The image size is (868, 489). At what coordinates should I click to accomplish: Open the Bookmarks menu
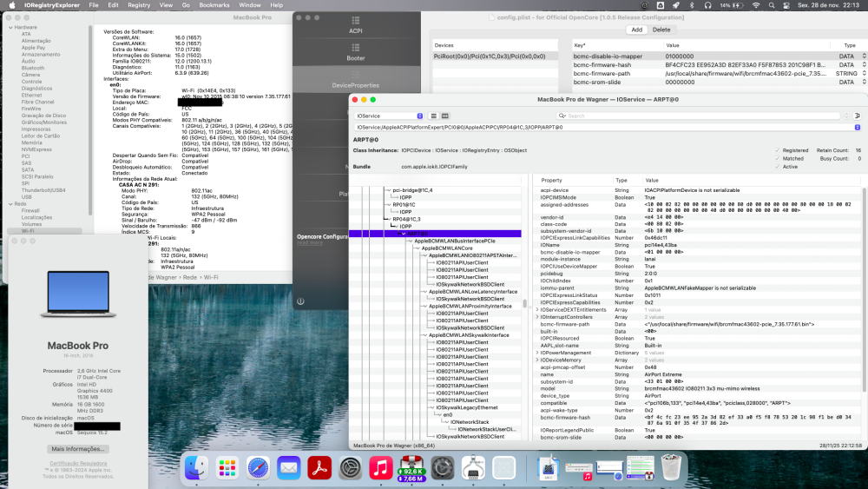(214, 5)
